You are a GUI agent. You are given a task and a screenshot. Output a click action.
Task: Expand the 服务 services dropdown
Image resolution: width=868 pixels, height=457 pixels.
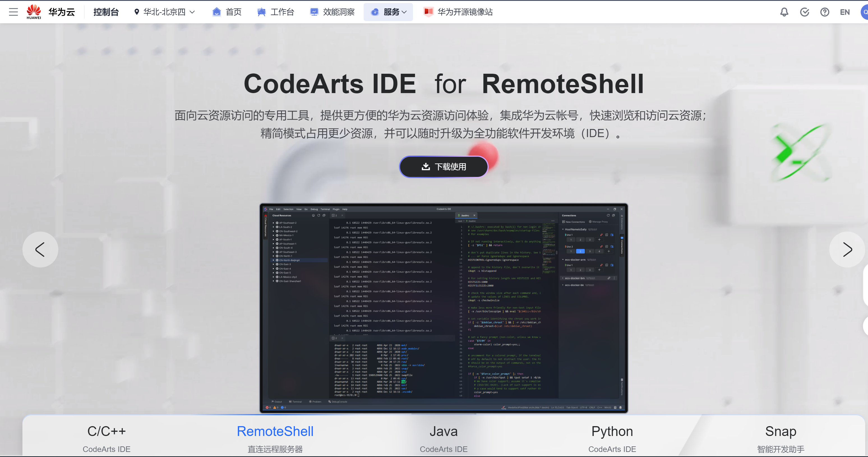(388, 12)
